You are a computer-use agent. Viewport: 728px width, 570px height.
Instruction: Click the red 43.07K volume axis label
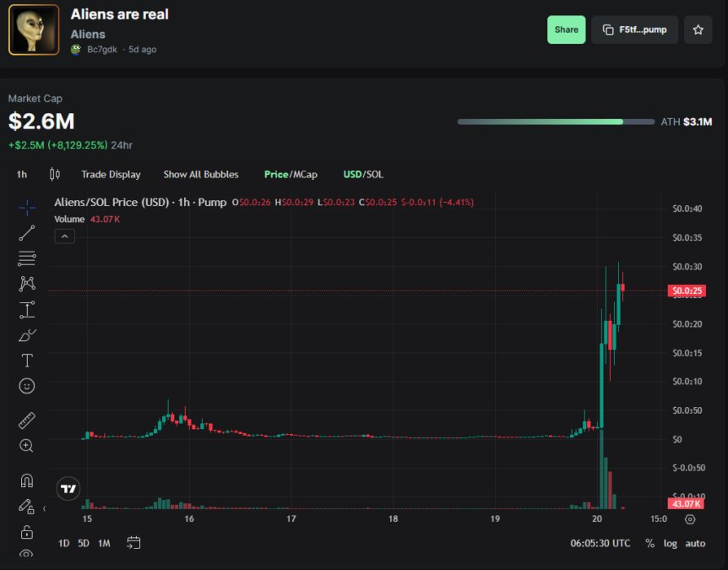click(686, 503)
